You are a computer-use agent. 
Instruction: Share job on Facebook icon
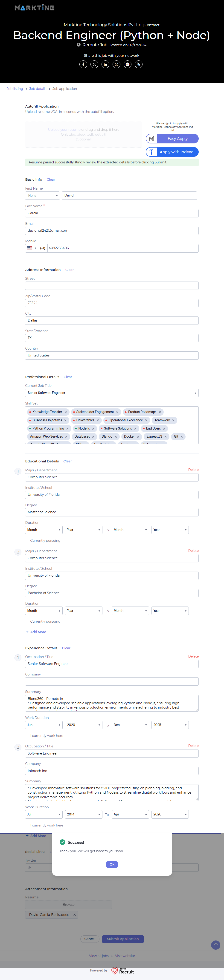tap(83, 64)
